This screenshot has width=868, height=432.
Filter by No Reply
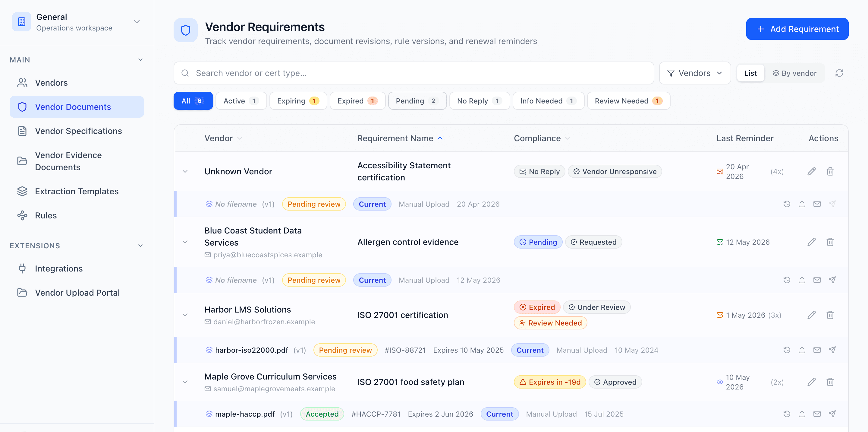click(479, 100)
